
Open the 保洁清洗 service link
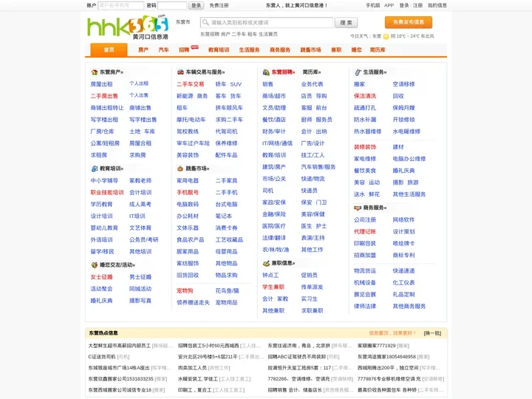[x=365, y=96]
